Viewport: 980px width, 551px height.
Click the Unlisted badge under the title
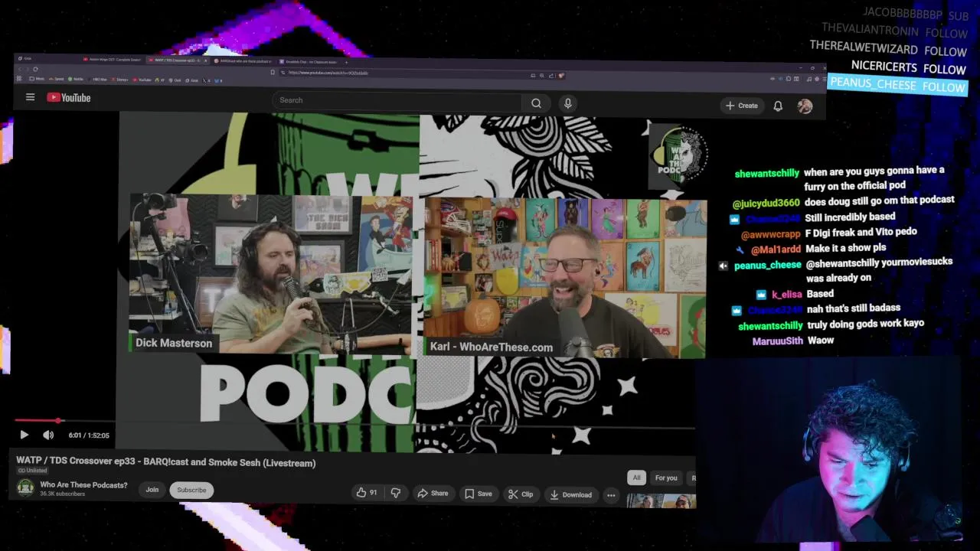tap(32, 471)
